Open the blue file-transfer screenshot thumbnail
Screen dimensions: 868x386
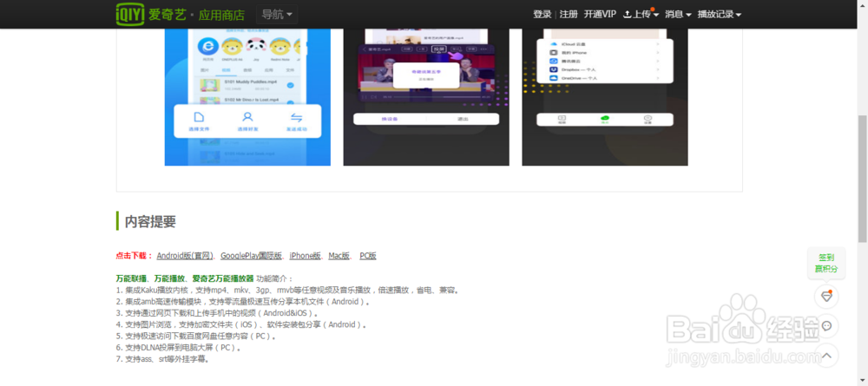pyautogui.click(x=247, y=97)
